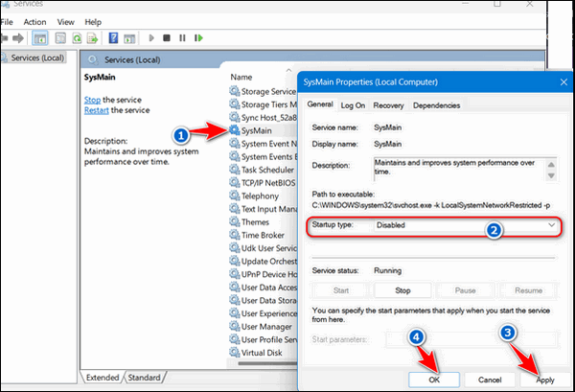This screenshot has width=575, height=392.
Task: Click the Name column header
Action: [241, 78]
